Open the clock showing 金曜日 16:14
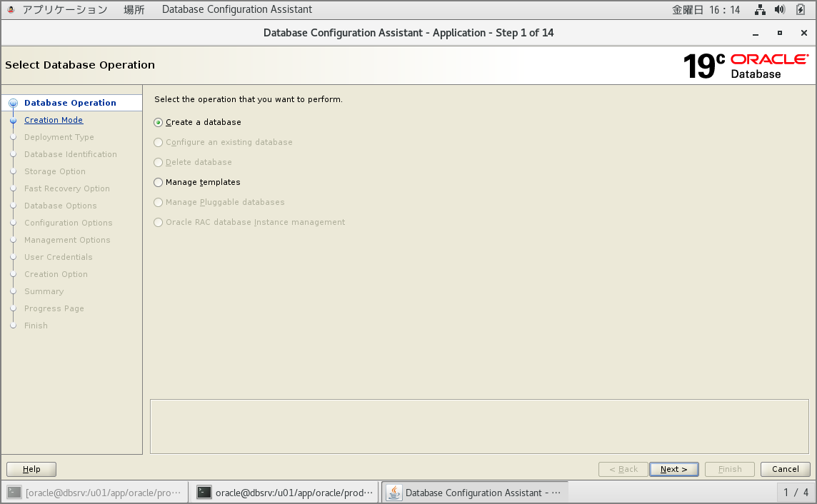The height and width of the screenshot is (504, 817). [x=706, y=10]
